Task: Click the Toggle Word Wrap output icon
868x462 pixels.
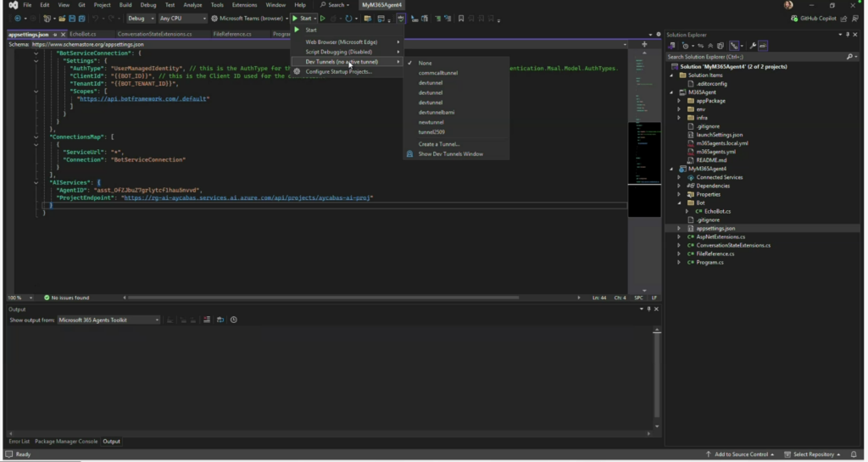Action: tap(220, 320)
